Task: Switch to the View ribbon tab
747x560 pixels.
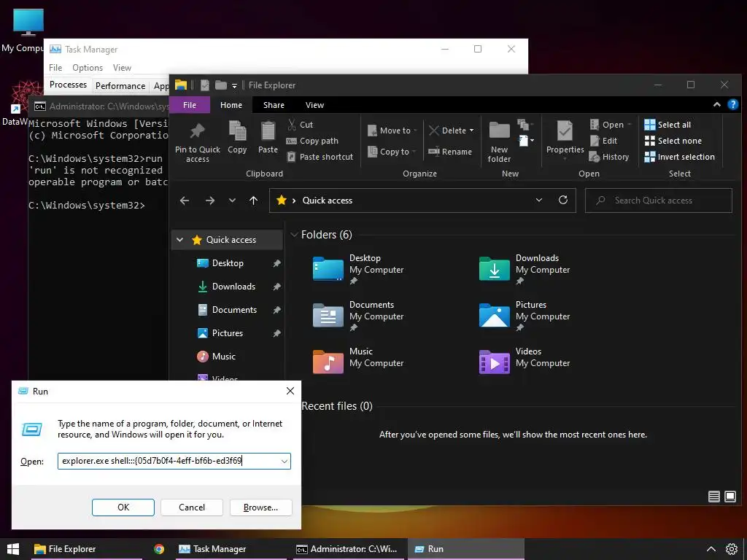Action: 314,105
